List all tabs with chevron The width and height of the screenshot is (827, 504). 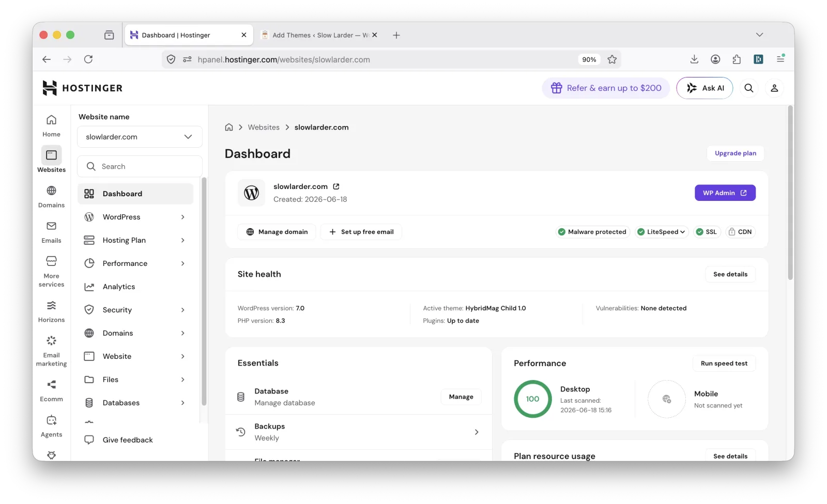(x=759, y=35)
